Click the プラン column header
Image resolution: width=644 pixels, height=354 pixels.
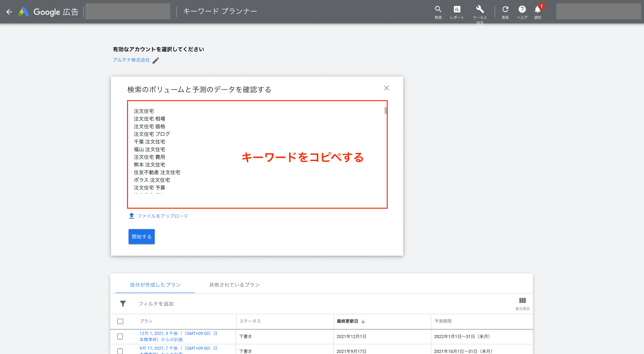coord(146,321)
